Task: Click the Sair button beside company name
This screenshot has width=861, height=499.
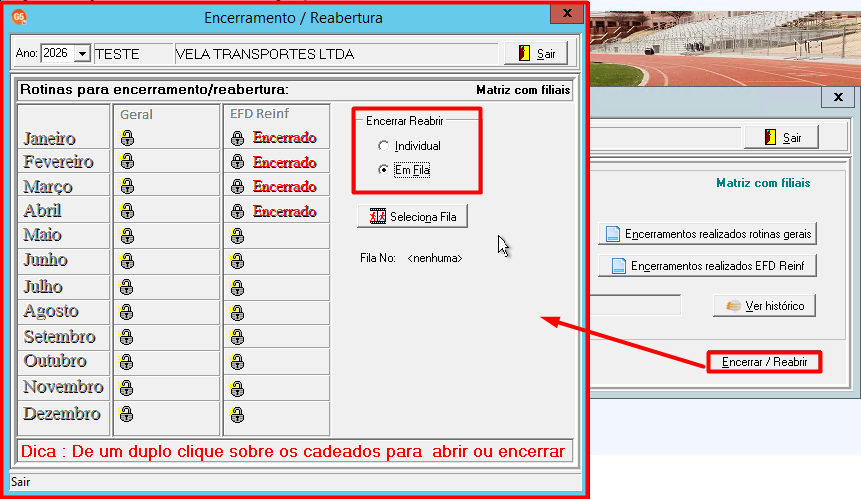Action: coord(536,53)
